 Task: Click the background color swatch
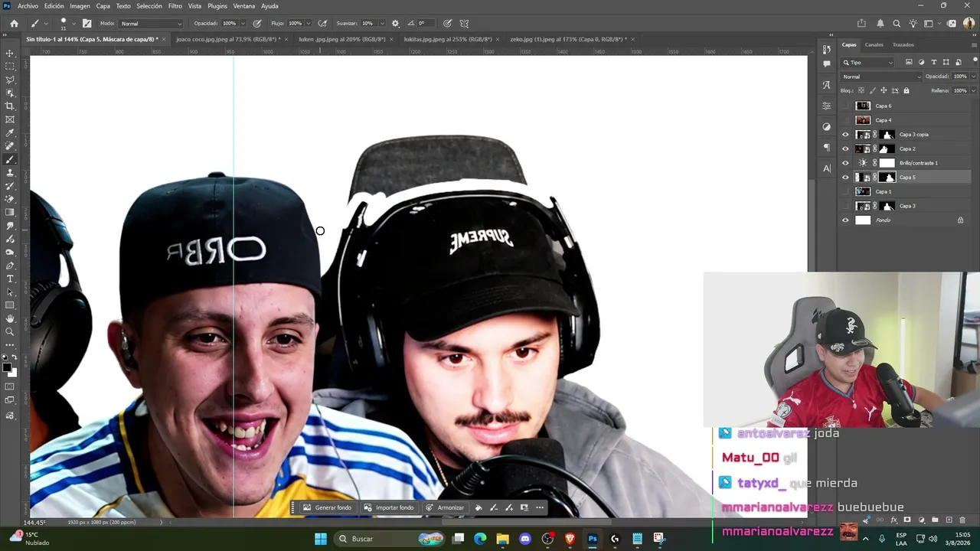12,373
